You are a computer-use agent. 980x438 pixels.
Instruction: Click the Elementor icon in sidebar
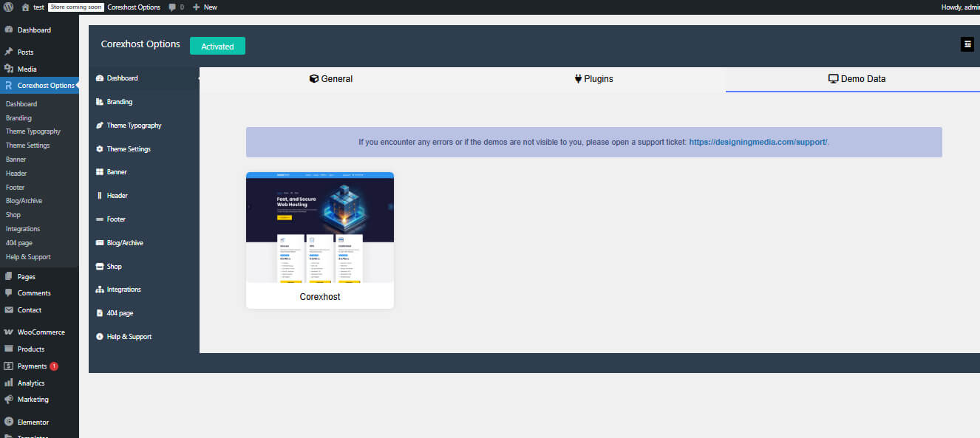pos(9,422)
